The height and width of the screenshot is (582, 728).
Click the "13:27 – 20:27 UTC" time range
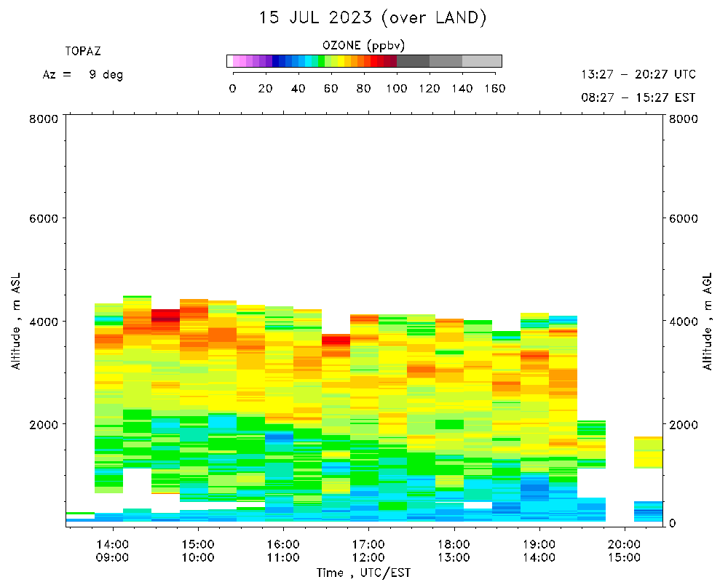pyautogui.click(x=638, y=74)
